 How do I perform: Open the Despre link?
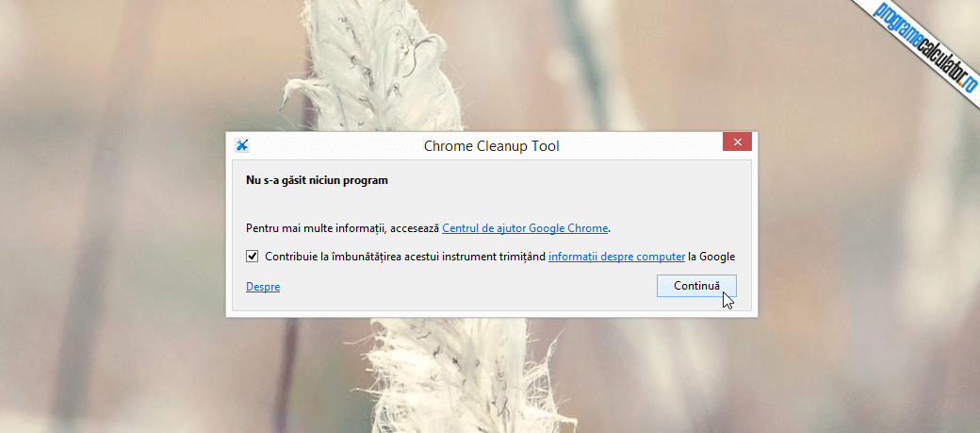(x=263, y=287)
